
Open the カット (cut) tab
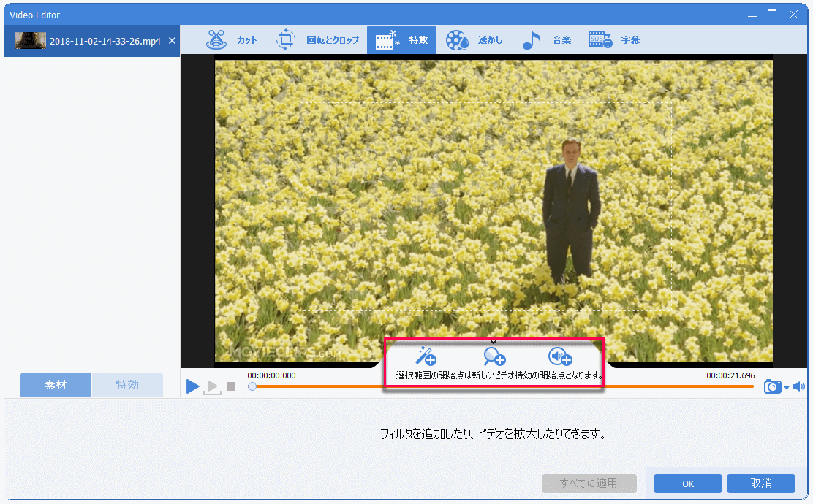[231, 40]
